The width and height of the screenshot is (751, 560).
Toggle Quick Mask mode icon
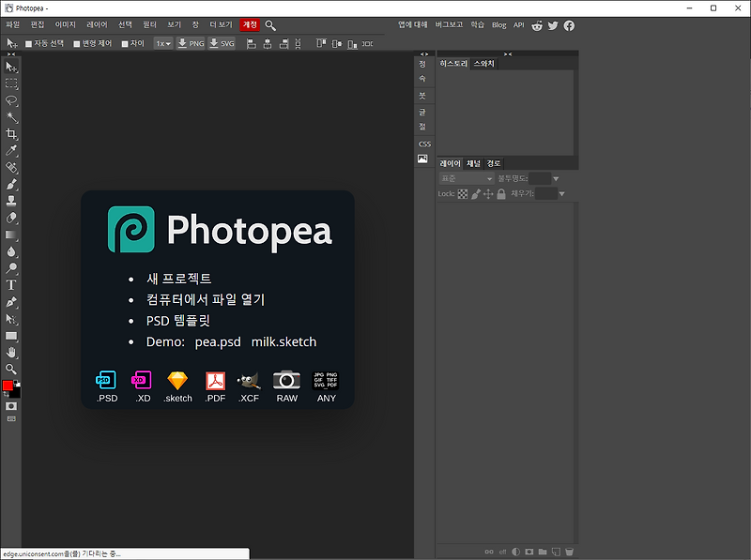(11, 406)
